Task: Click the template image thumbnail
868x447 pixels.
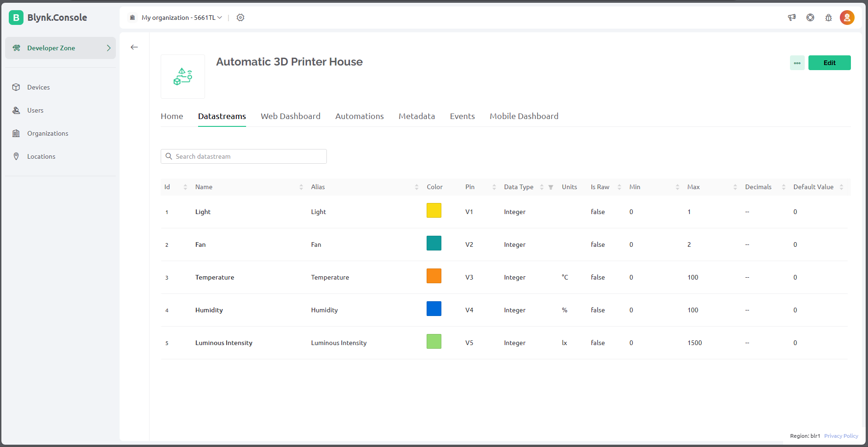Action: tap(183, 77)
